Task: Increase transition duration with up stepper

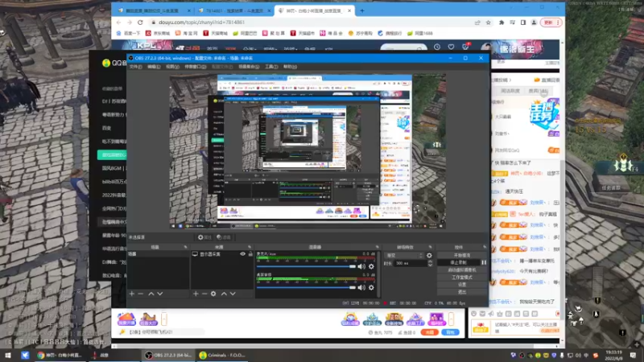Action: (x=430, y=261)
